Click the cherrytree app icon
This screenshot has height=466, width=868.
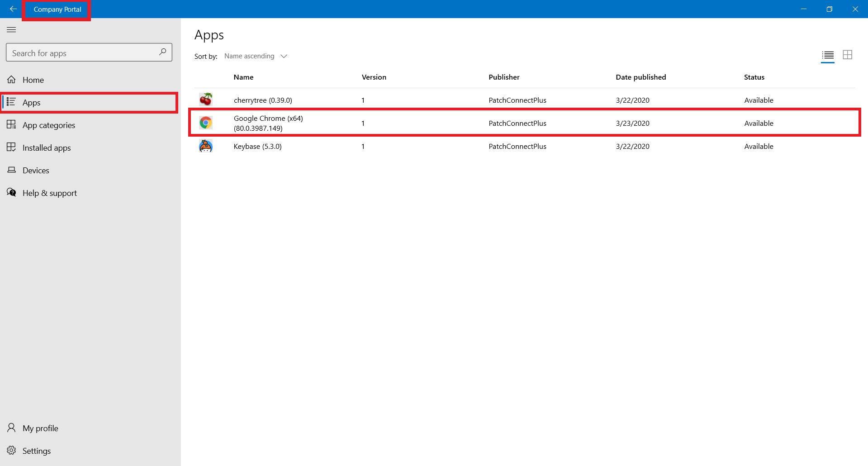tap(206, 99)
